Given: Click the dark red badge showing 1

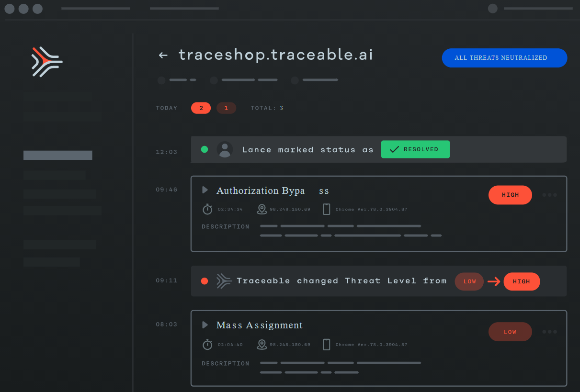Looking at the screenshot, I should (x=226, y=108).
